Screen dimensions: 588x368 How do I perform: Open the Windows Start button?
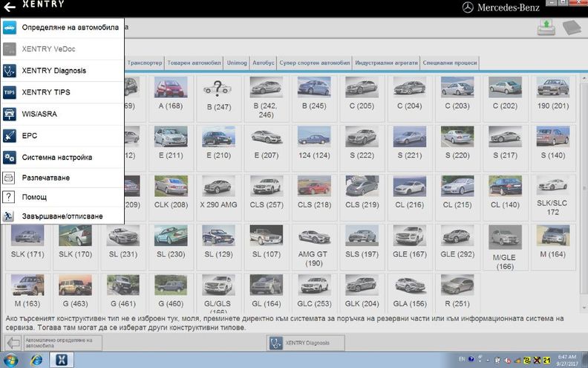pos(10,360)
